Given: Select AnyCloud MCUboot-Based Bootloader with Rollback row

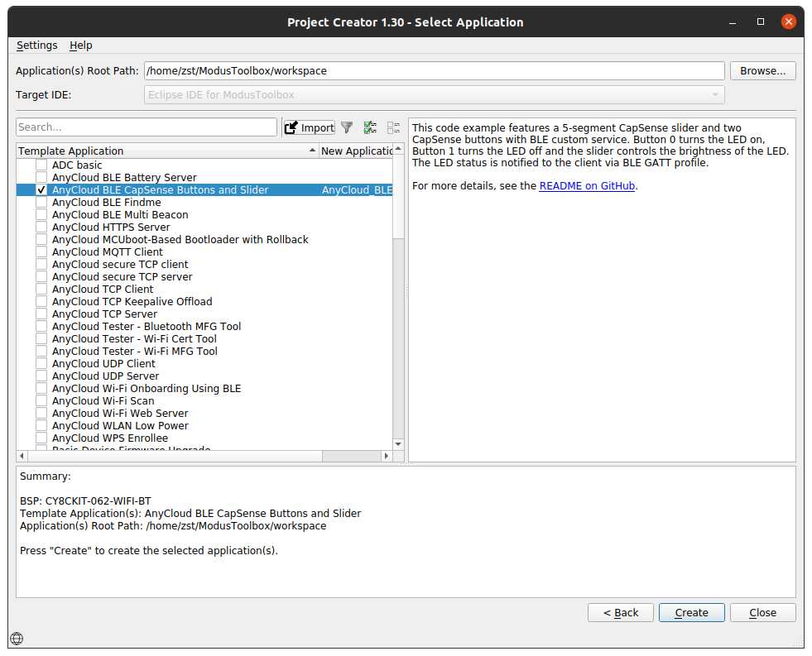Looking at the screenshot, I should (x=204, y=240).
